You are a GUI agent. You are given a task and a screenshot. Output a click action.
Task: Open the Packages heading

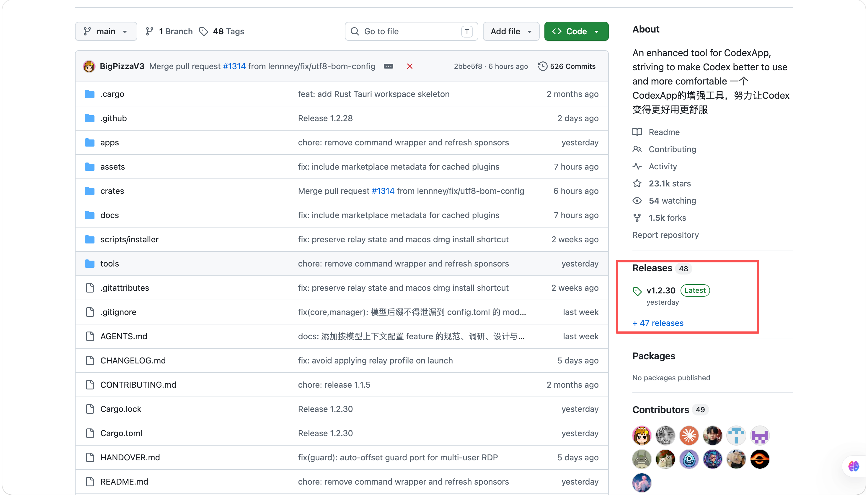pos(654,356)
